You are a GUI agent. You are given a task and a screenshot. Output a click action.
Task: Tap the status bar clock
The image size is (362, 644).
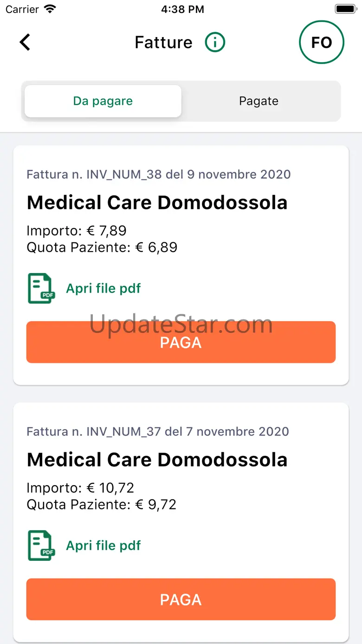[182, 9]
